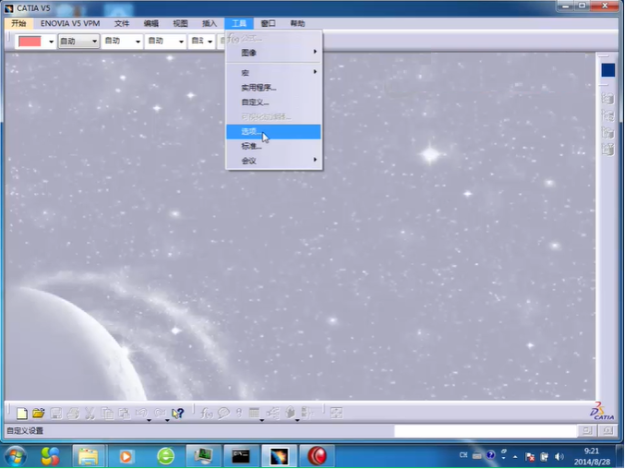Expand the 宏 submenu
The height and width of the screenshot is (469, 625).
(273, 73)
